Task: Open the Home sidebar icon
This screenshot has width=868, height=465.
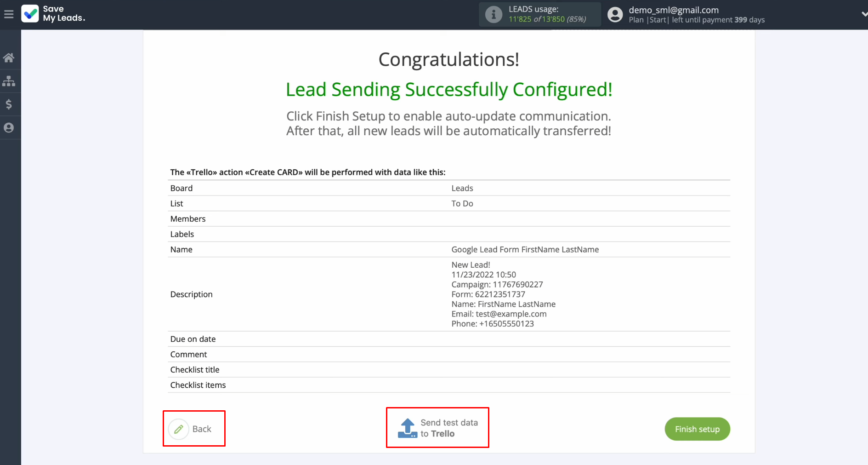Action: coord(9,57)
